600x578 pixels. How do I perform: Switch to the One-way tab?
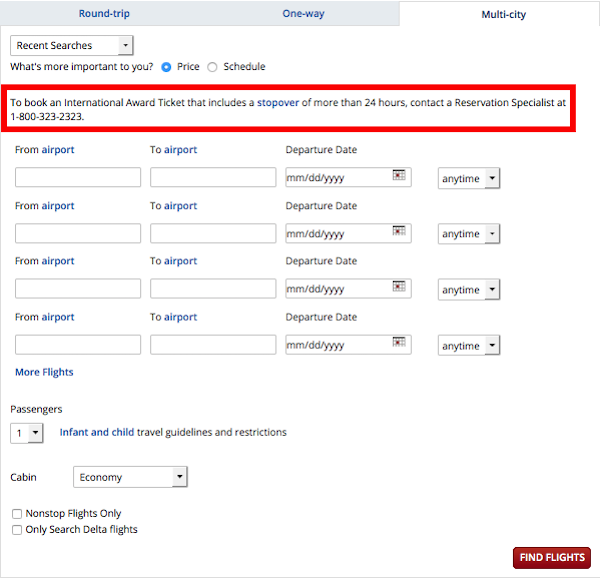click(303, 13)
